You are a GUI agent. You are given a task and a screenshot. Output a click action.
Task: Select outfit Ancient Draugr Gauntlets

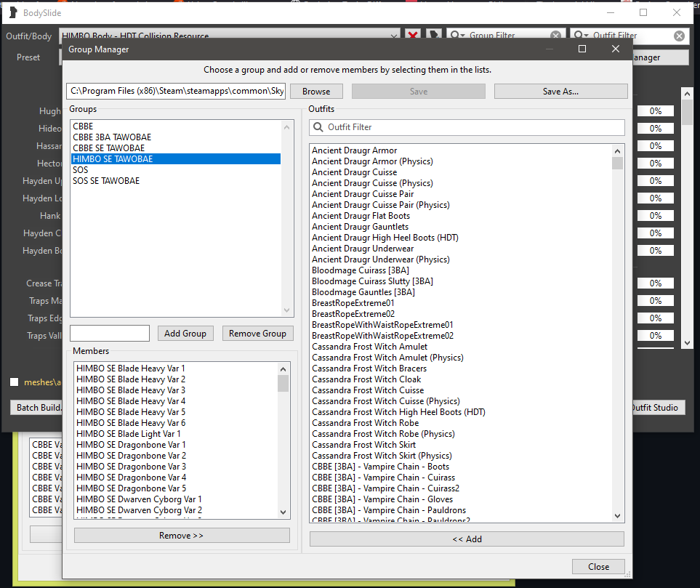[461, 227]
